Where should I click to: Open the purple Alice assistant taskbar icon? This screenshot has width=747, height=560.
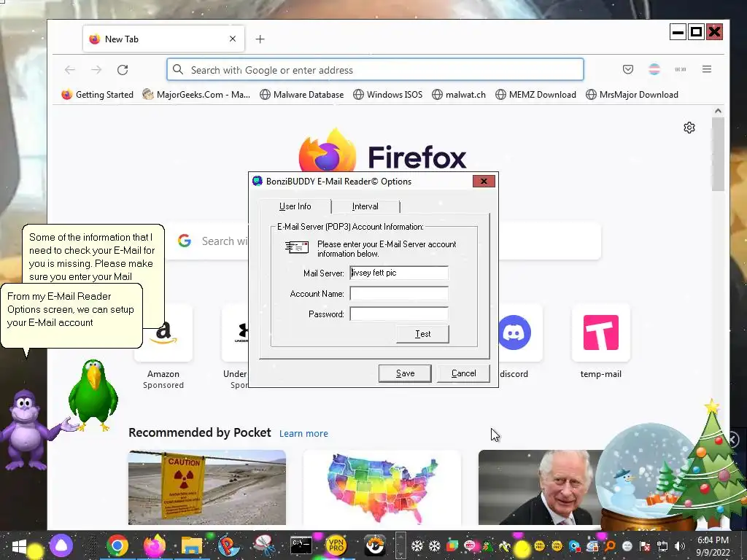(61, 545)
